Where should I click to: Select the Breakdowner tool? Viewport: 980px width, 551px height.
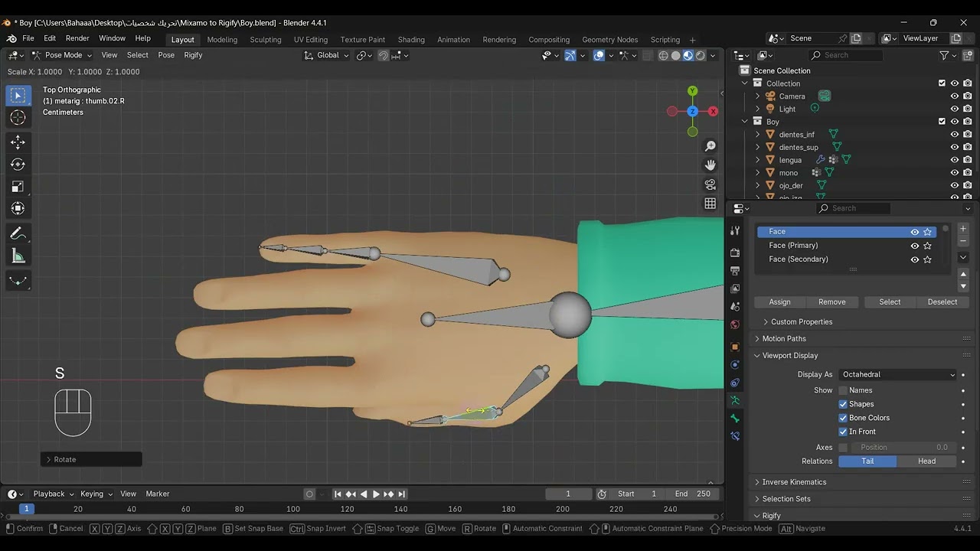(18, 281)
